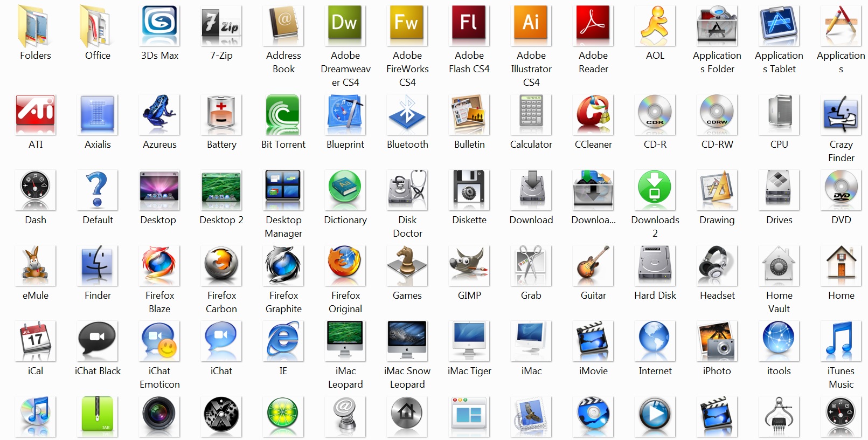868x440 pixels.
Task: Click the Firefox Carbon icon
Action: (x=221, y=265)
